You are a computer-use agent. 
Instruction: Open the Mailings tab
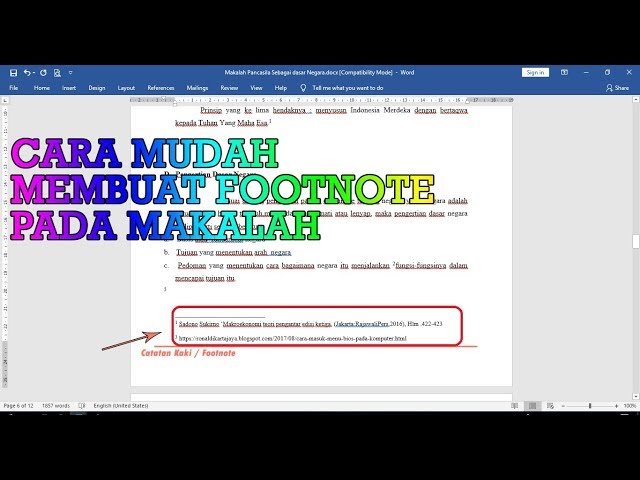[x=197, y=88]
